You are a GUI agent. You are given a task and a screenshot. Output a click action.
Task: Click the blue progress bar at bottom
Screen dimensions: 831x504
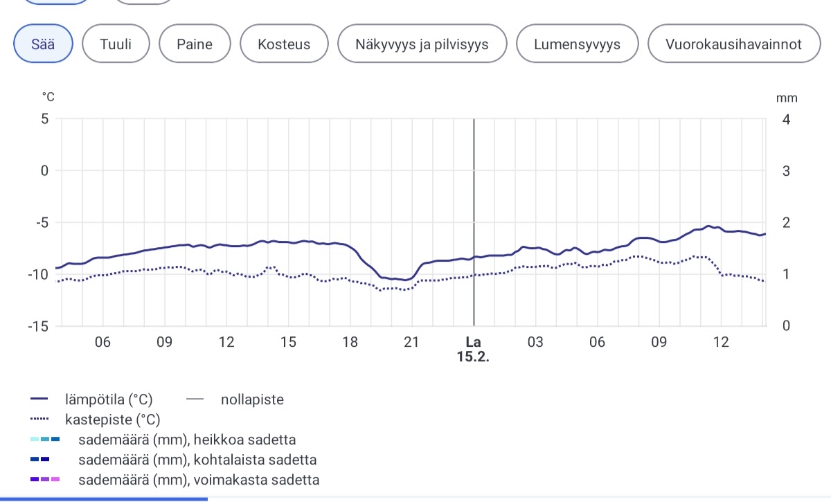click(104, 498)
